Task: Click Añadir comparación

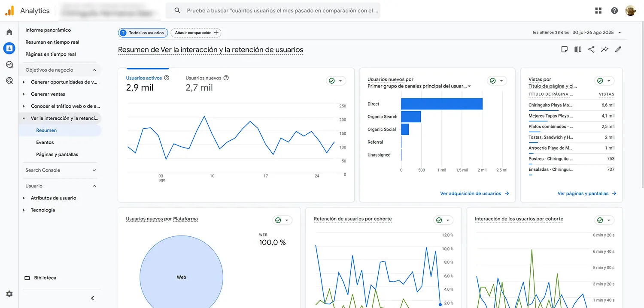Action: (196, 33)
